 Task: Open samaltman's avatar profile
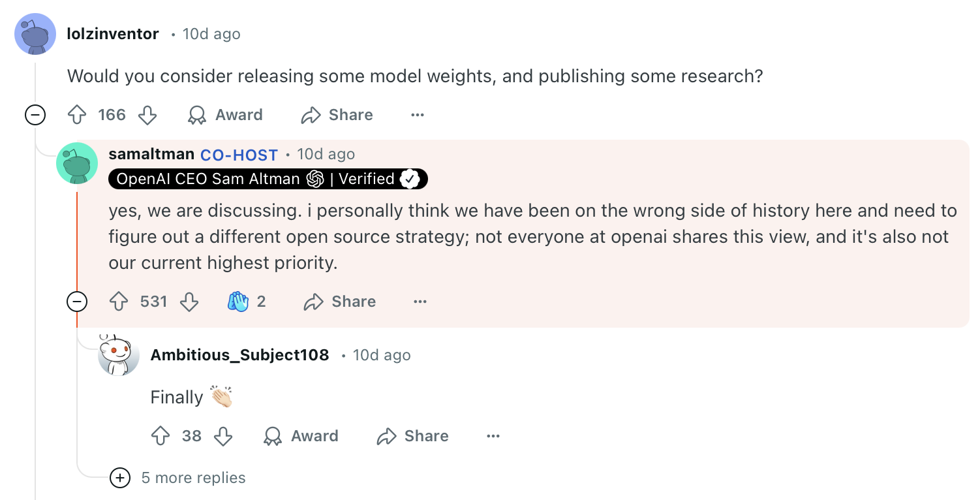coord(77,163)
